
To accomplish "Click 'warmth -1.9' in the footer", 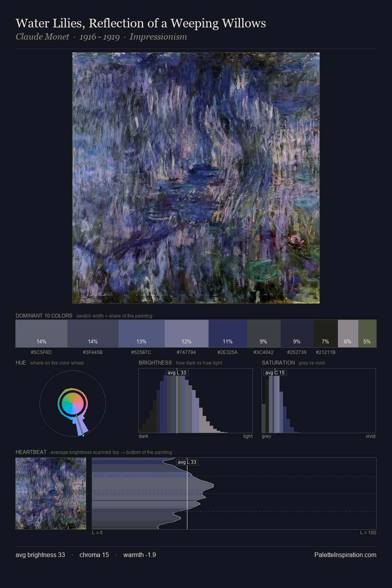I will (140, 555).
